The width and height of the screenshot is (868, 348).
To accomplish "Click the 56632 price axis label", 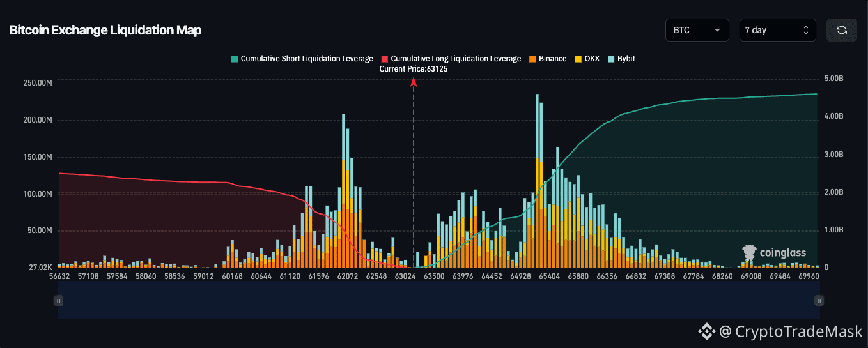I will click(59, 276).
